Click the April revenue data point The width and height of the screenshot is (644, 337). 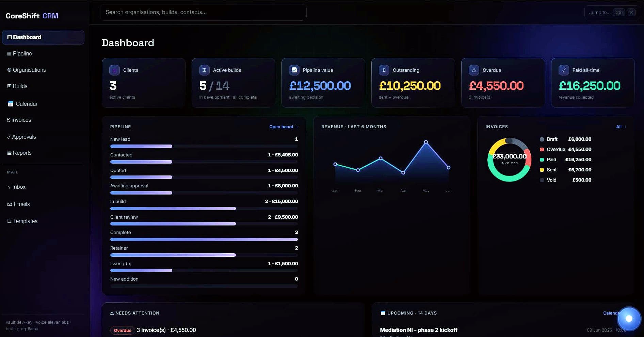[x=403, y=173]
